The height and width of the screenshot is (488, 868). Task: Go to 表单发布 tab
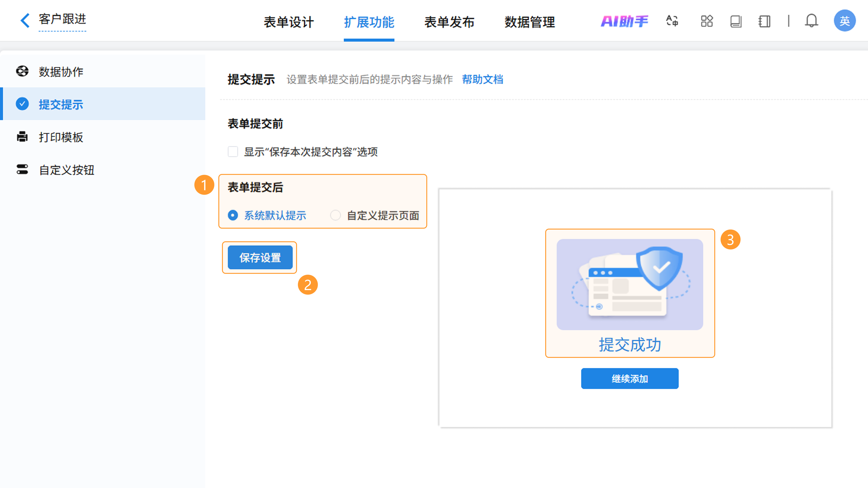point(449,22)
